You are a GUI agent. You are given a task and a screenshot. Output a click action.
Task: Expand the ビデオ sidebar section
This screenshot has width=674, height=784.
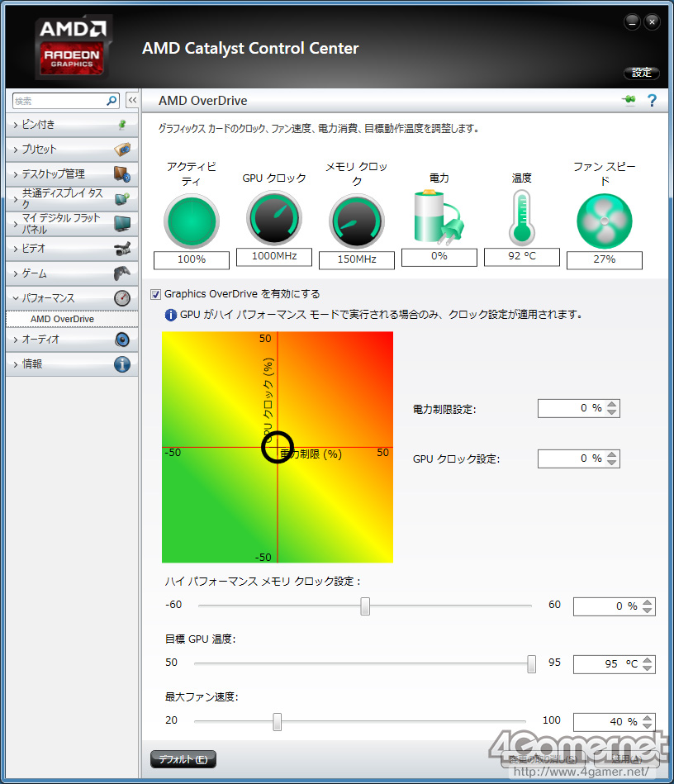72,249
